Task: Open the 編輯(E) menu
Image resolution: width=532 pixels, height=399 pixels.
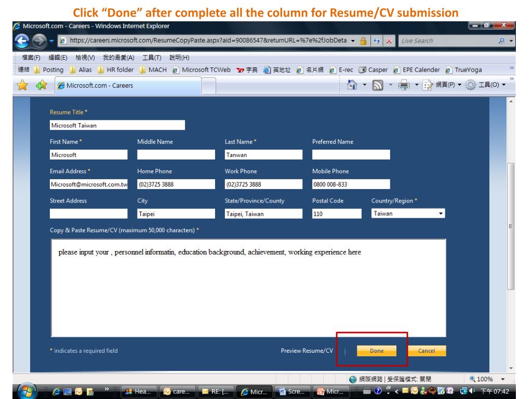Action: (58, 57)
